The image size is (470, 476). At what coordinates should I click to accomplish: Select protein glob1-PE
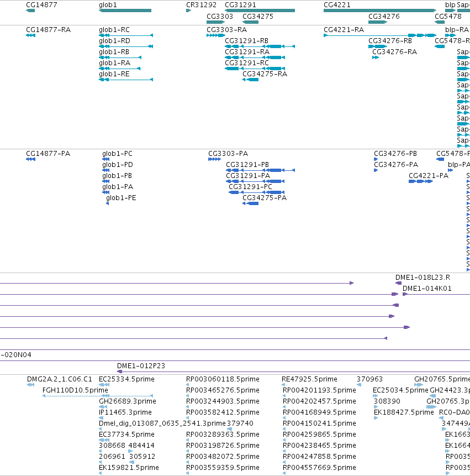pyautogui.click(x=121, y=198)
